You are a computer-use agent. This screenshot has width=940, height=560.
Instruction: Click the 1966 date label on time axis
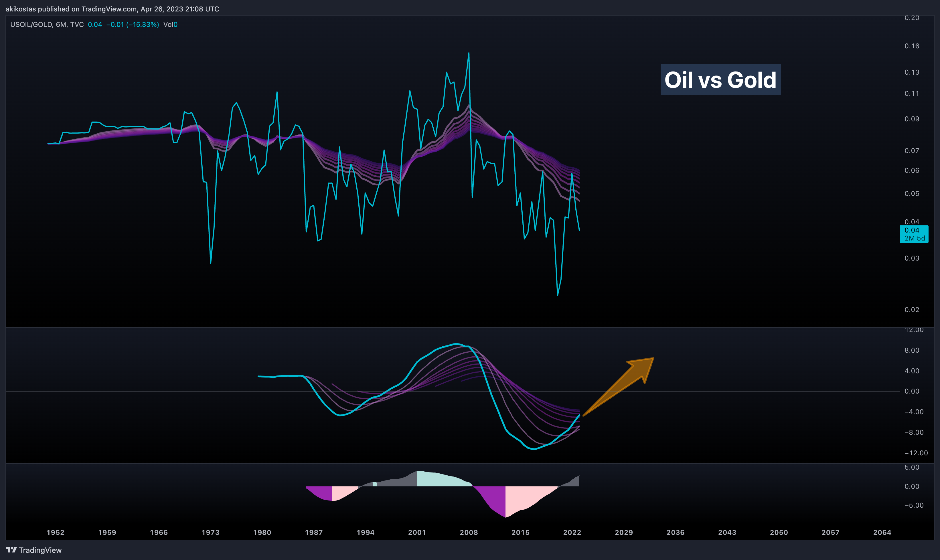(x=159, y=533)
